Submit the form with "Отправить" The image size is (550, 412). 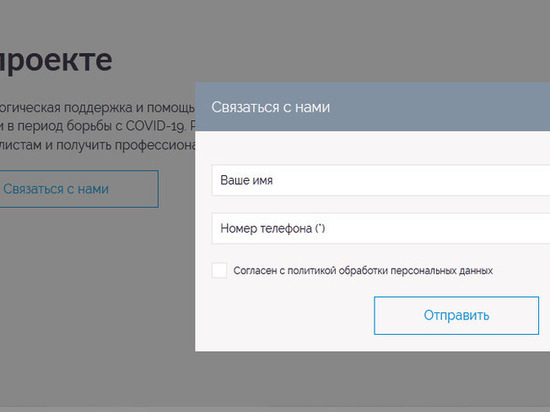coord(456,316)
